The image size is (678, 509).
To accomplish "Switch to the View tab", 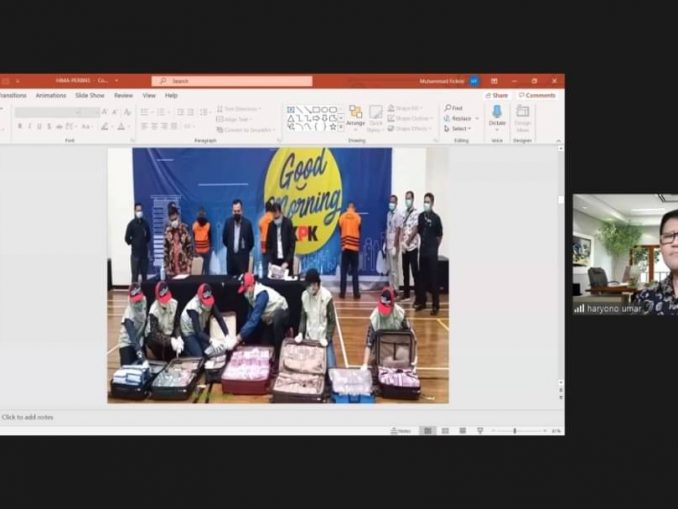I will coord(149,95).
